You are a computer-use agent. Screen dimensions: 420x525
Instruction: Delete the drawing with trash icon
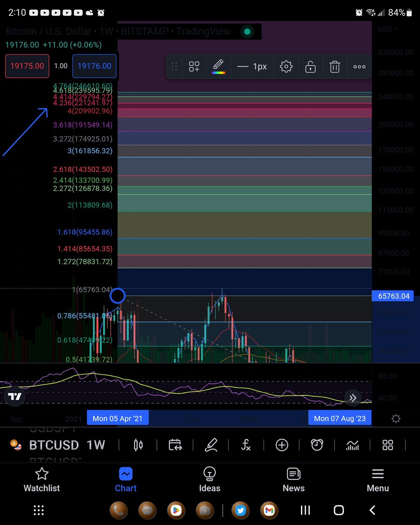point(335,66)
